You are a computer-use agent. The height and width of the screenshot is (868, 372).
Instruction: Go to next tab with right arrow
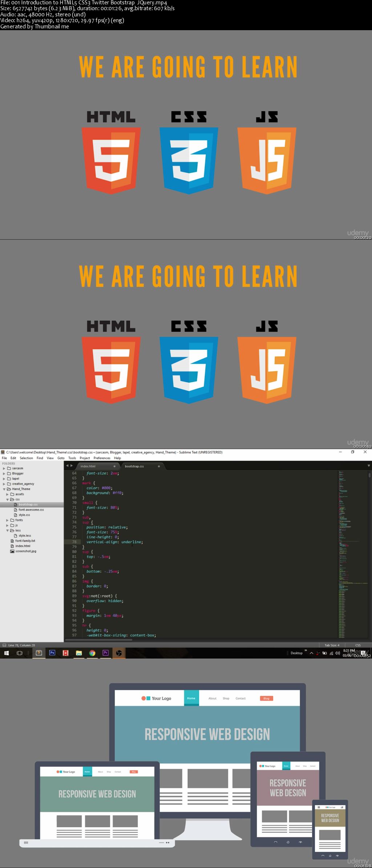(x=71, y=465)
